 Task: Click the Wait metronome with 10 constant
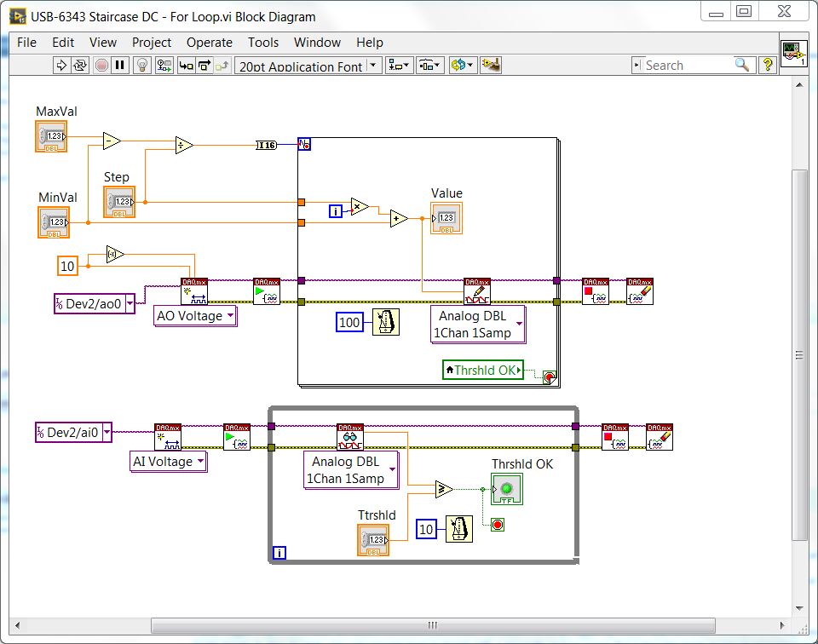pyautogui.click(x=459, y=529)
